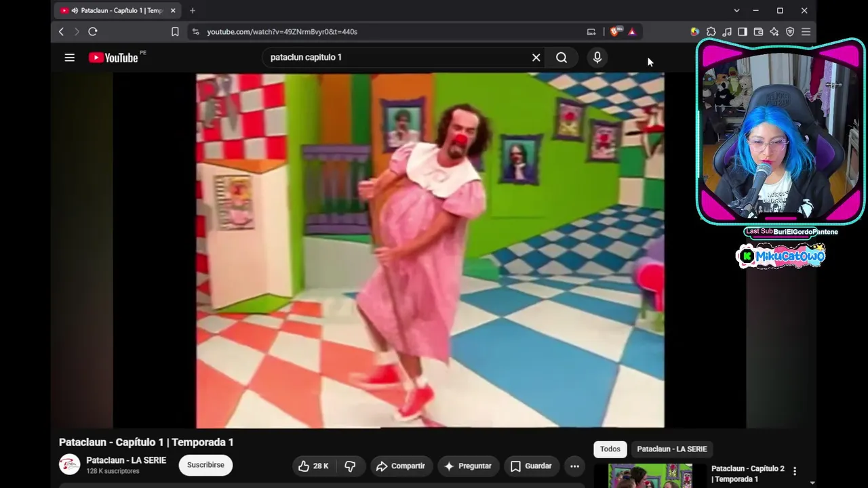Select the Pataclaun - Capítulo 1 tab

click(x=118, y=11)
